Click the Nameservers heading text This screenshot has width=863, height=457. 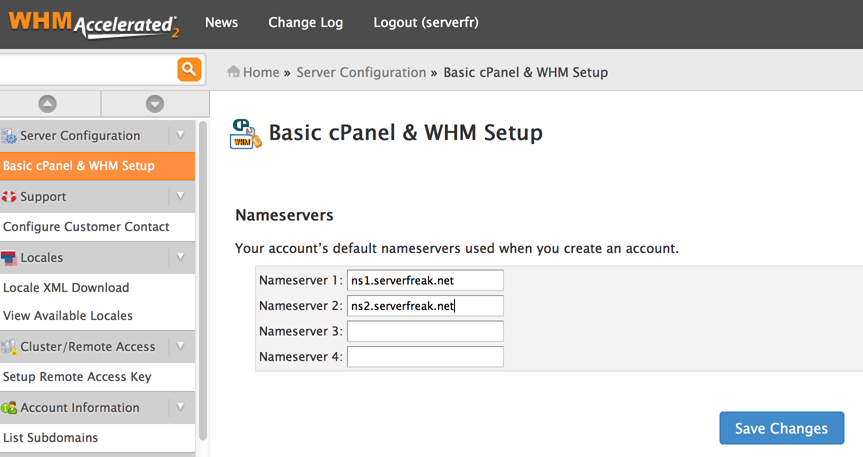tap(285, 215)
